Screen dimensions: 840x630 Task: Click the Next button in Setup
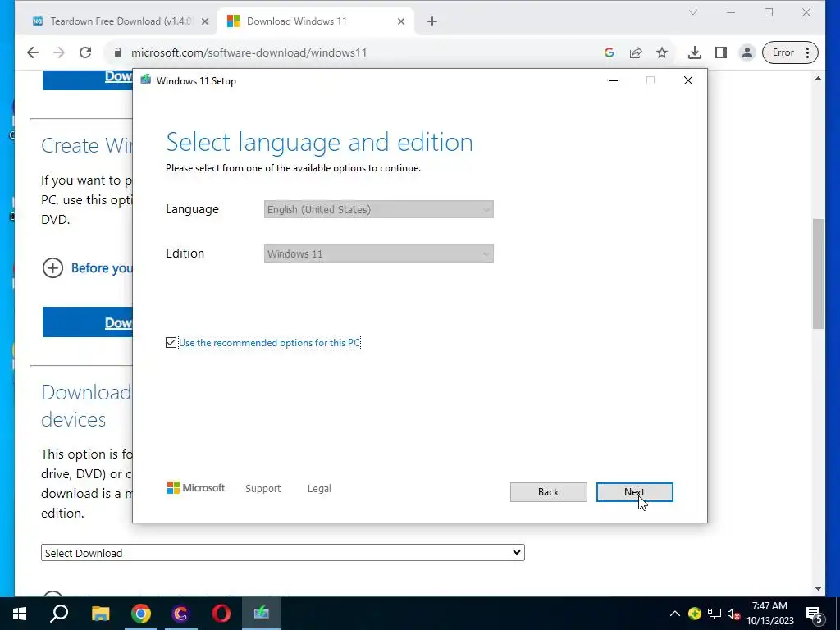634,492
